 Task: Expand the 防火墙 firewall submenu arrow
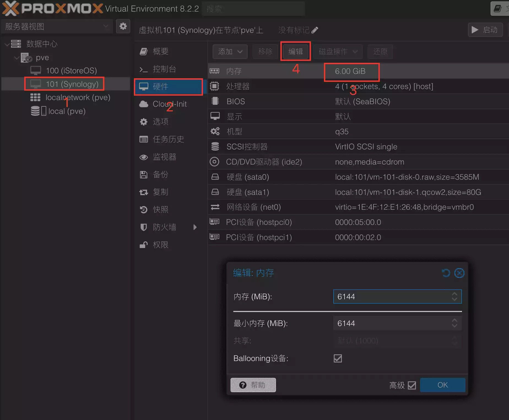(195, 227)
